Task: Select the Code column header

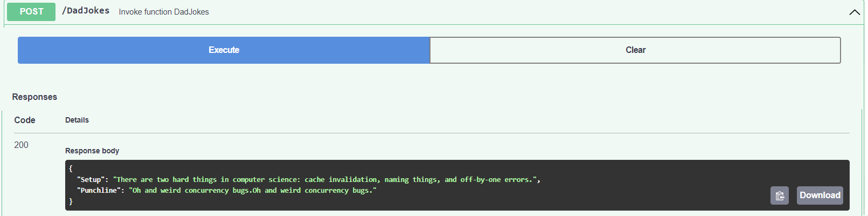Action: pyautogui.click(x=25, y=120)
